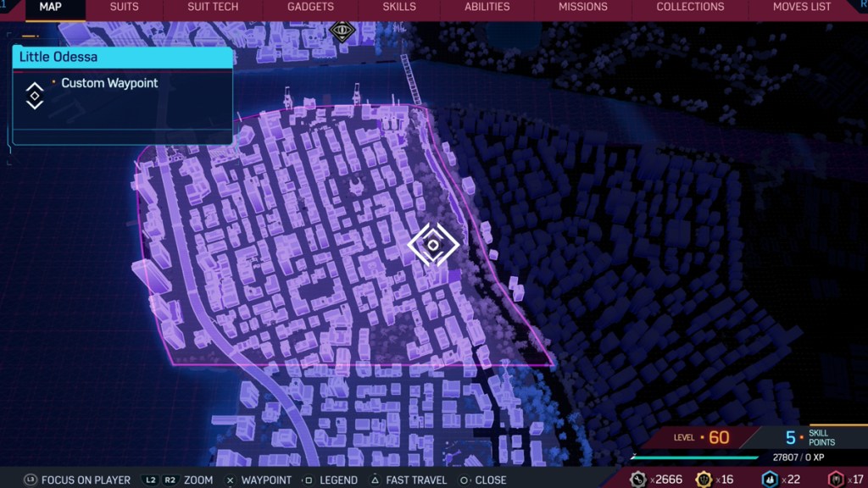Image resolution: width=868 pixels, height=488 pixels.
Task: Open the Abilities tab
Action: [x=487, y=7]
